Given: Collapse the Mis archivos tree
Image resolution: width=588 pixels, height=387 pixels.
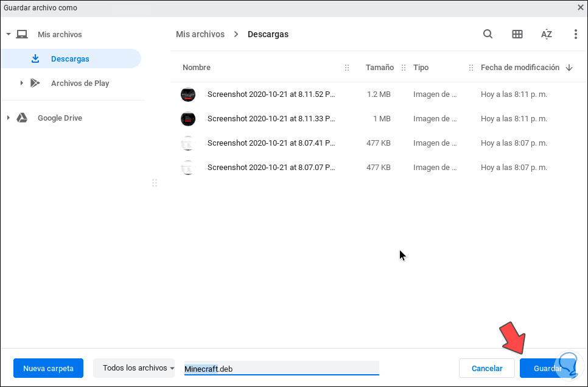Looking at the screenshot, I should [x=8, y=34].
